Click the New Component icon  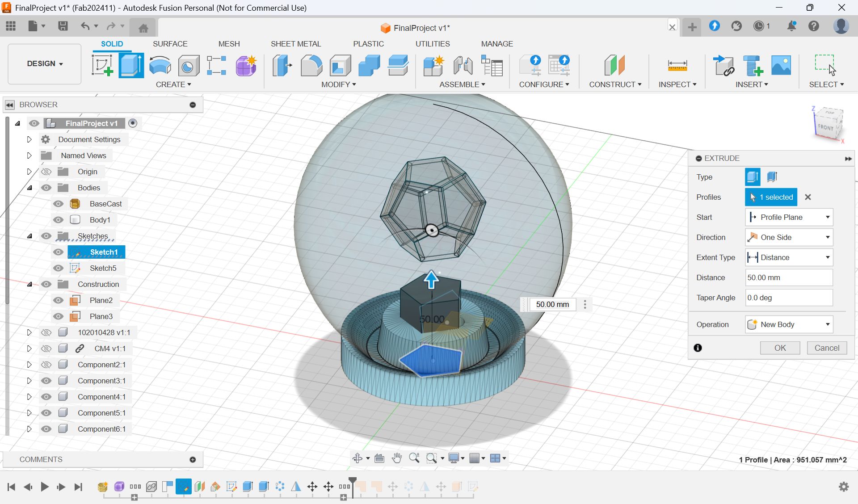tap(433, 65)
